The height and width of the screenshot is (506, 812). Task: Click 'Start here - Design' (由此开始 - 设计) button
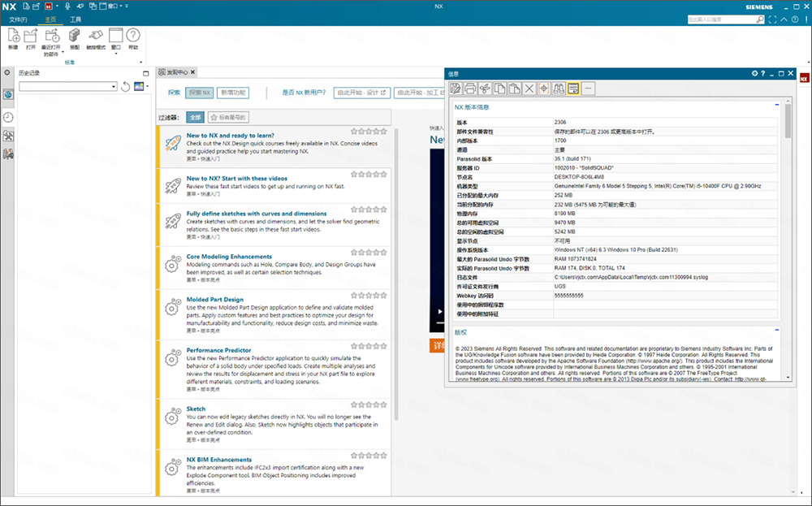361,93
